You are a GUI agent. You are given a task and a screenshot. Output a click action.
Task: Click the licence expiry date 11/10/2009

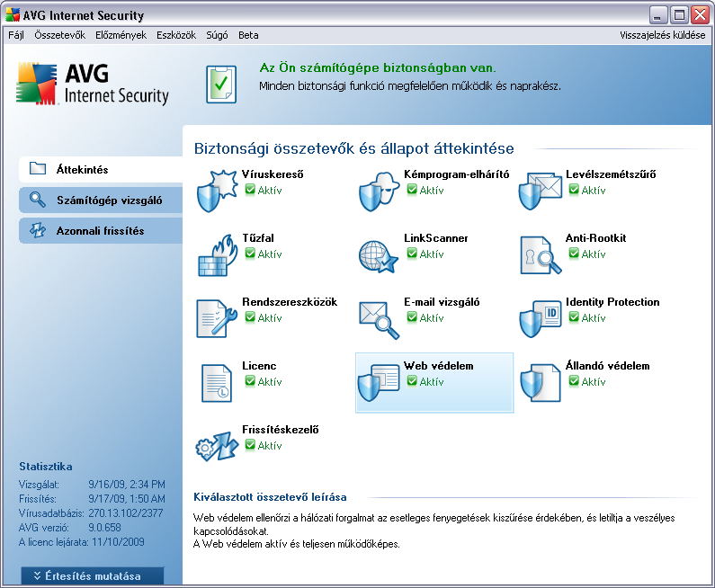[x=118, y=542]
